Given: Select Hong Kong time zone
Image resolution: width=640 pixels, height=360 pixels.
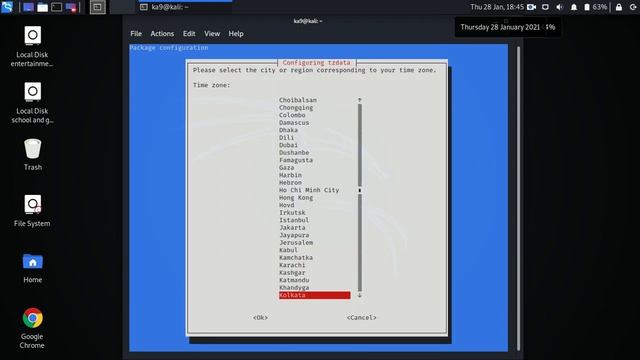Looking at the screenshot, I should pyautogui.click(x=296, y=198).
